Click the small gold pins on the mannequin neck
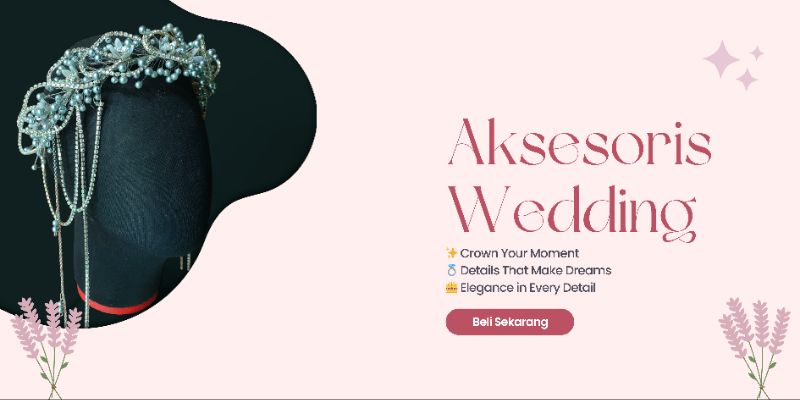Screen dimensions: 800x400 185,262
